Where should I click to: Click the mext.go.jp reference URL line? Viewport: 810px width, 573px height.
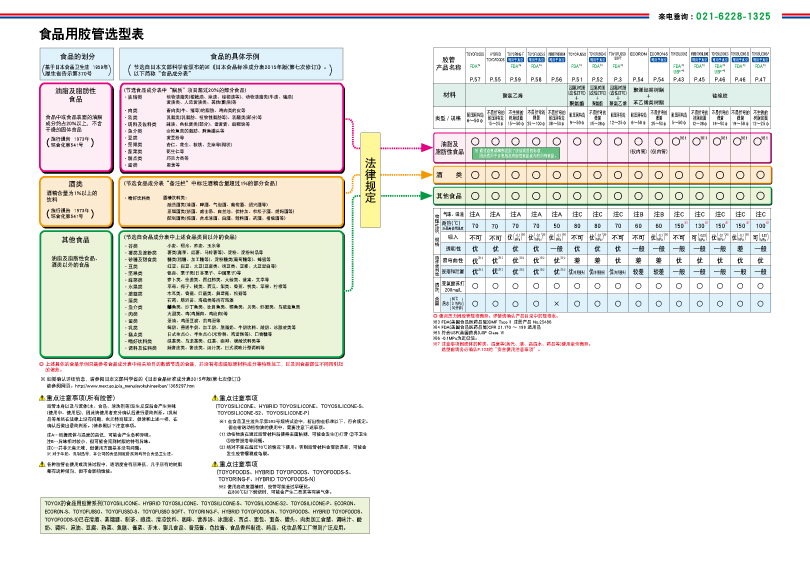120,385
